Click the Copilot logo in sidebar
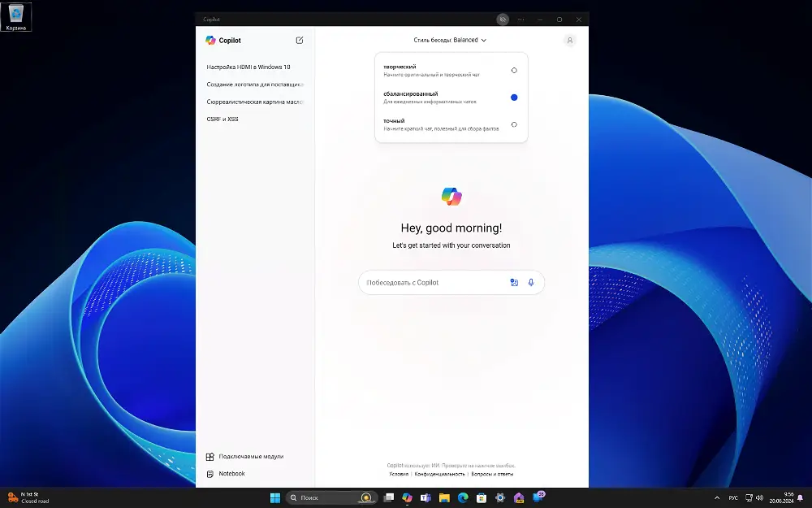 210,40
